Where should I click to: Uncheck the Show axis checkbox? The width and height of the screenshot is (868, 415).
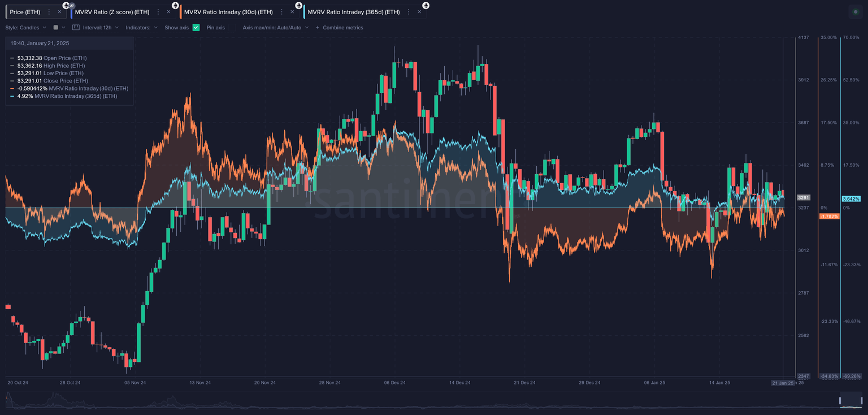(x=196, y=27)
